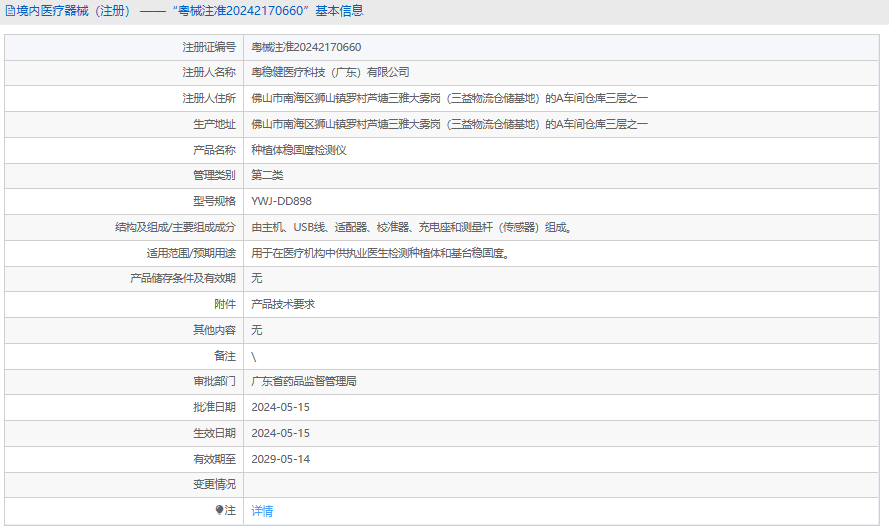
Task: Select the backslash value in 备注 row
Action: click(253, 356)
